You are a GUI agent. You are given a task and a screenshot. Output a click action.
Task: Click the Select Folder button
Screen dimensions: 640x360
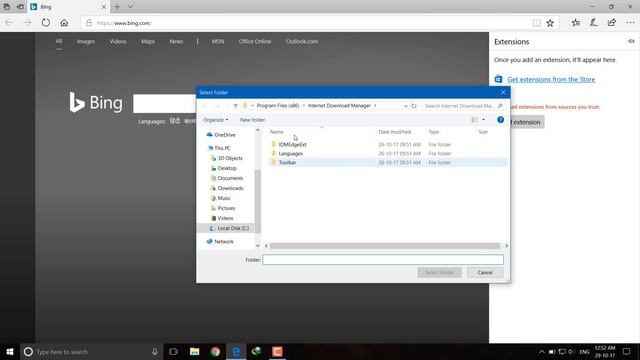click(439, 272)
